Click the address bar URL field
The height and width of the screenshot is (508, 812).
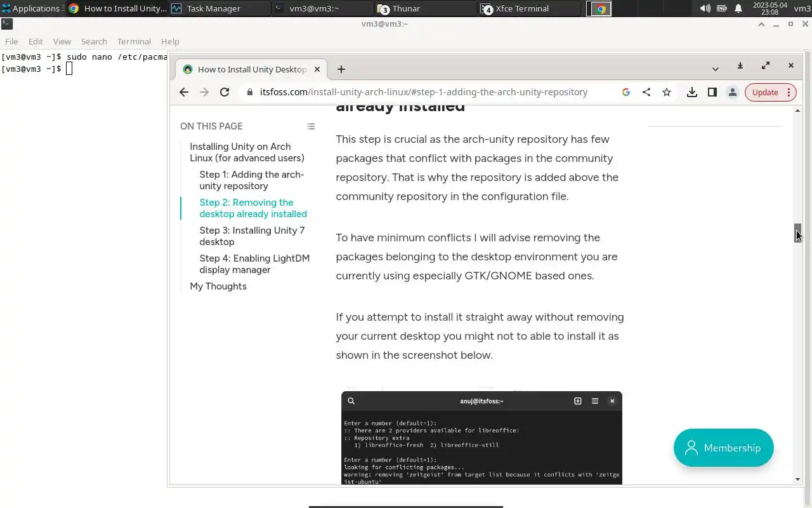point(424,92)
